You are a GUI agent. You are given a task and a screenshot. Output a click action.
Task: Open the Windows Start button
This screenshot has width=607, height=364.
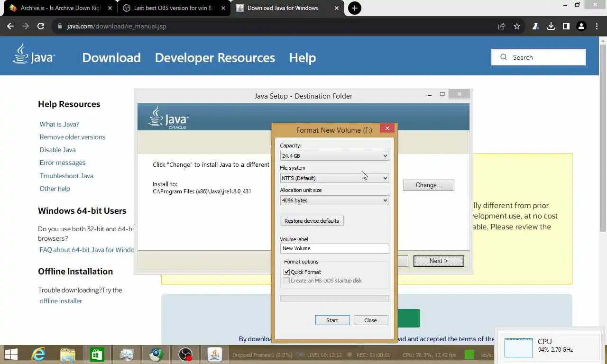pyautogui.click(x=11, y=355)
